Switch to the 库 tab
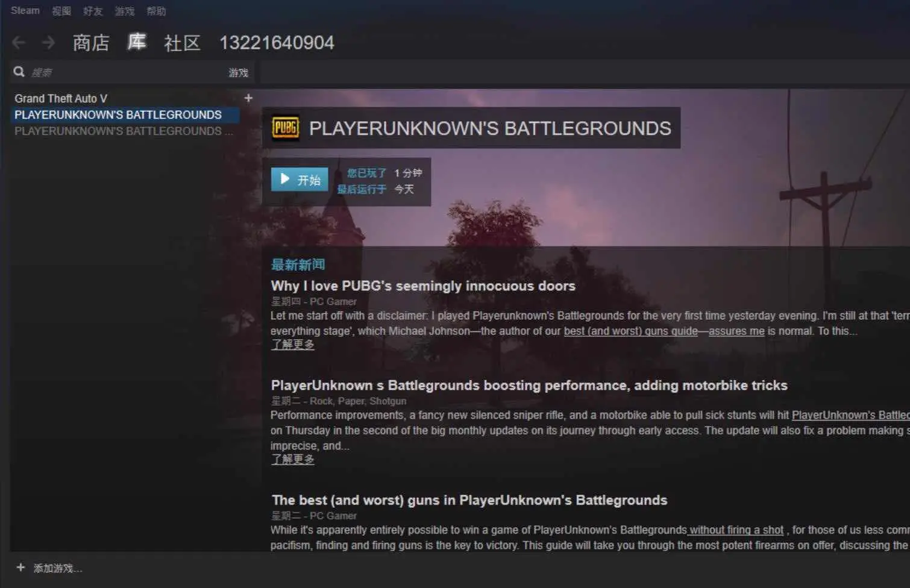The image size is (910, 588). click(x=137, y=42)
